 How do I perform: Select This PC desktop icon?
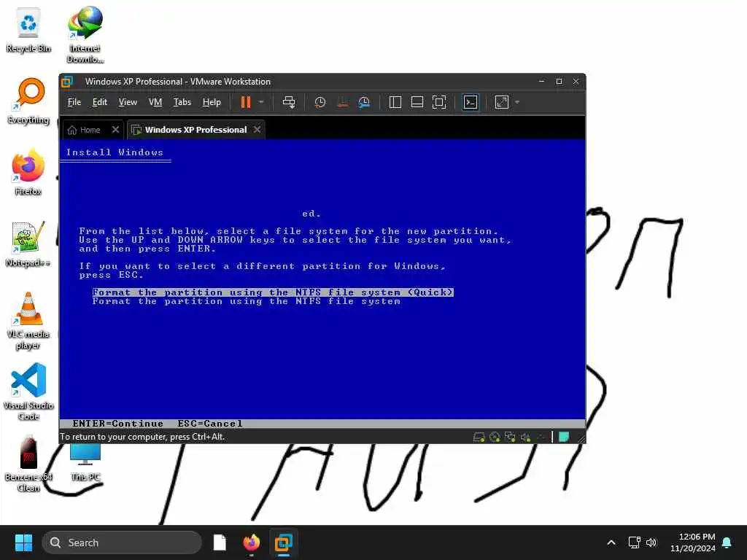click(x=85, y=462)
